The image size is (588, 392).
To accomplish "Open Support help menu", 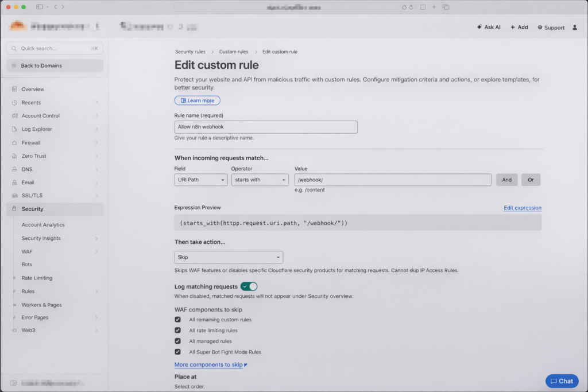I will [551, 28].
